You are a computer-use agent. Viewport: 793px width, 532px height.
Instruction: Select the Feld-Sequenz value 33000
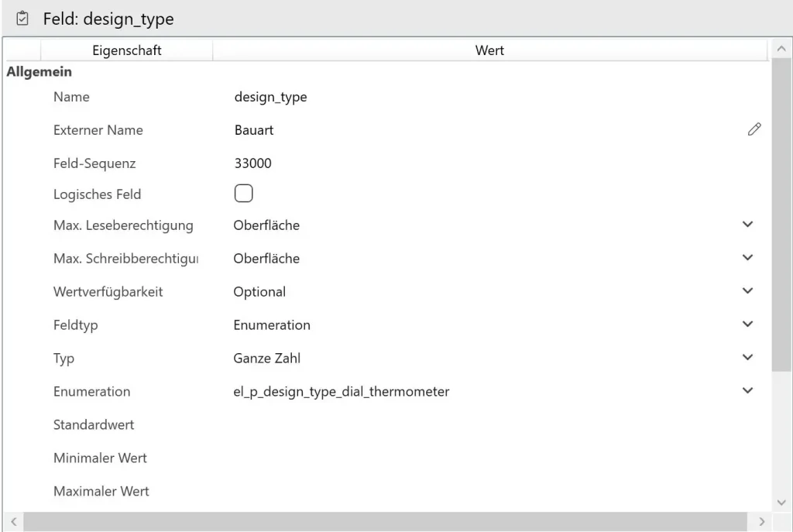coord(252,163)
